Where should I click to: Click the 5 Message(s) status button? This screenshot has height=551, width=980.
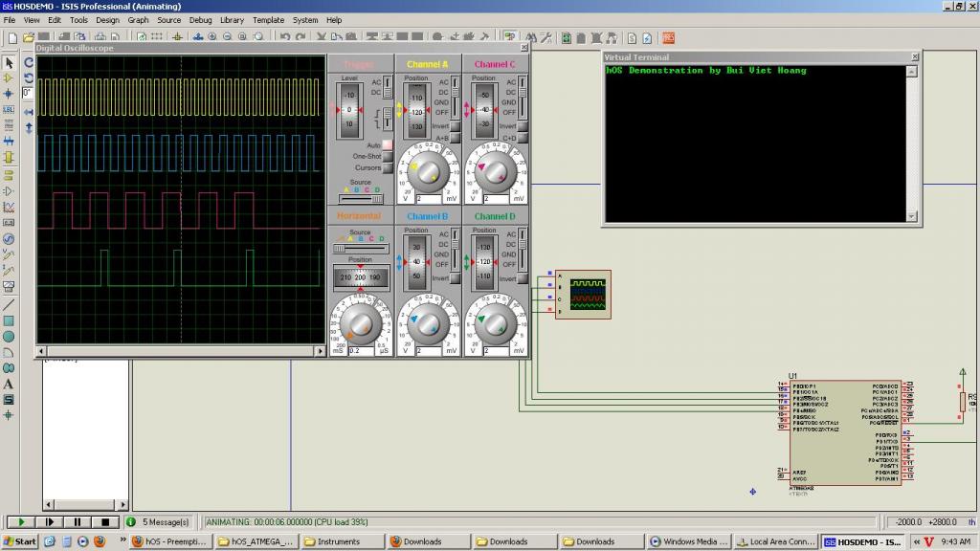pyautogui.click(x=159, y=522)
